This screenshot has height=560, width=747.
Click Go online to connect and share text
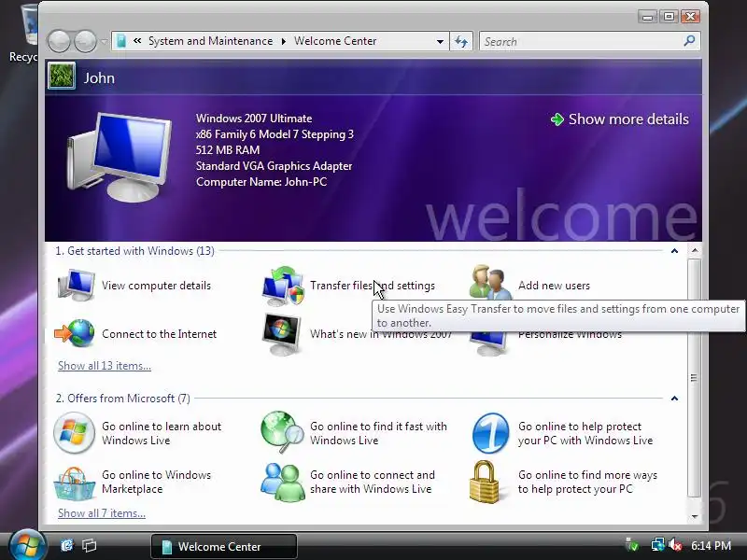pyautogui.click(x=373, y=482)
